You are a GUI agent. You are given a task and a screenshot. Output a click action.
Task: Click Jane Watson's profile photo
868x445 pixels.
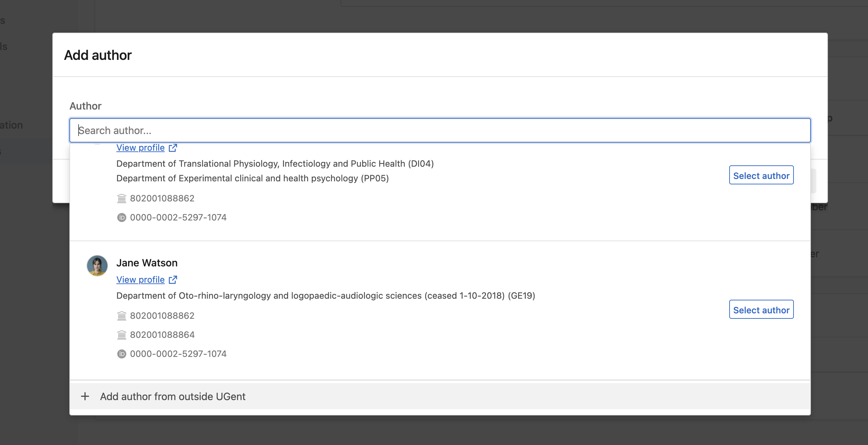[x=97, y=265]
